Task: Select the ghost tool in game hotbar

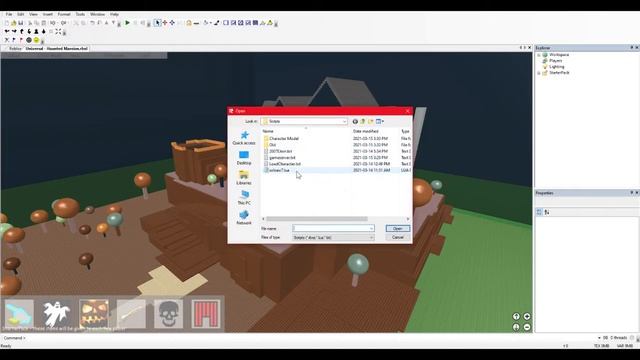Action: pos(56,313)
